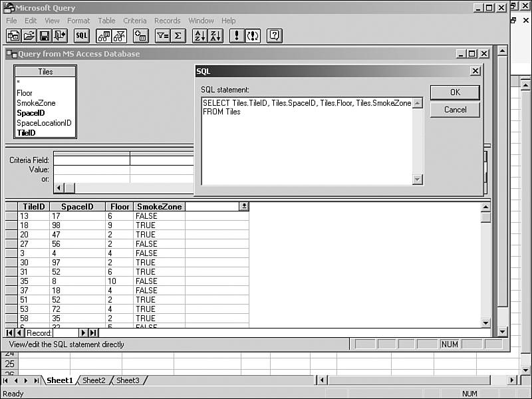Open the File menu
Image resolution: width=532 pixels, height=399 pixels.
click(11, 21)
